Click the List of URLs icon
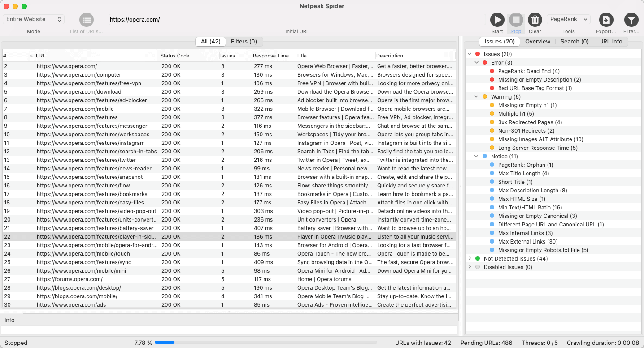Image resolution: width=644 pixels, height=348 pixels. tap(87, 20)
